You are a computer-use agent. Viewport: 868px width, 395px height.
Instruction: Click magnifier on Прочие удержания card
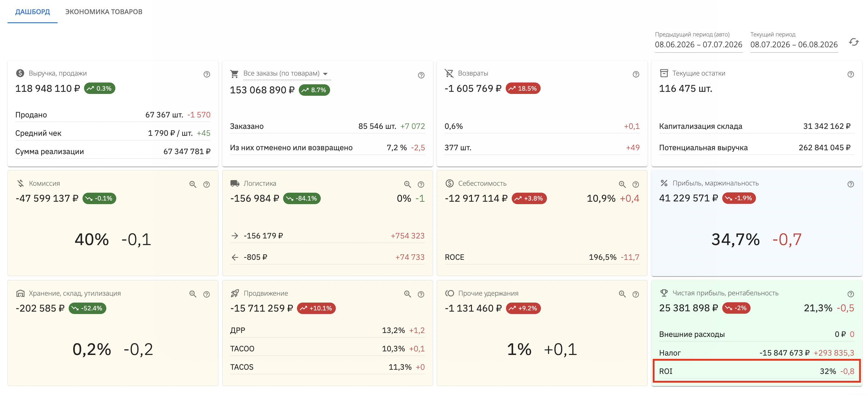[622, 294]
